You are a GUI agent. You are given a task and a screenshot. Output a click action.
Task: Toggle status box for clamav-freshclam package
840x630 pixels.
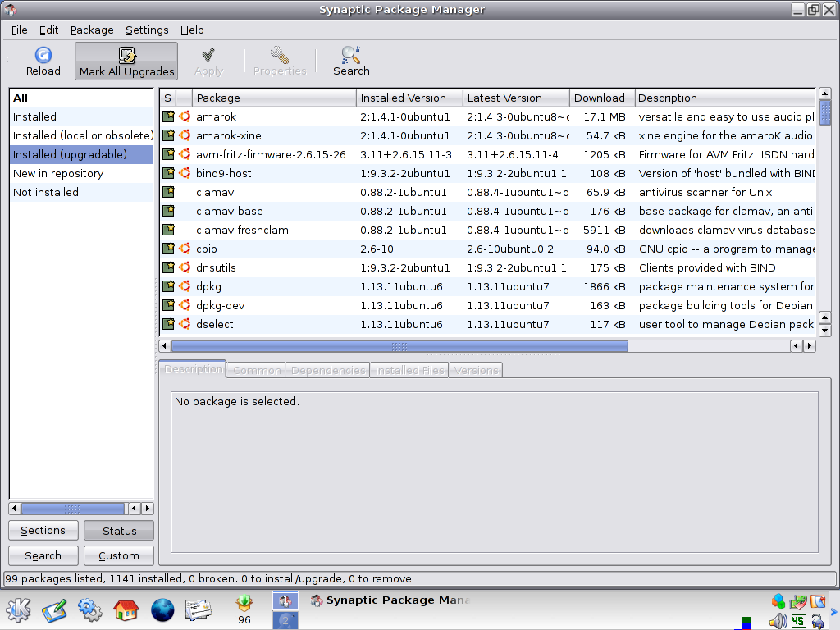(x=168, y=230)
